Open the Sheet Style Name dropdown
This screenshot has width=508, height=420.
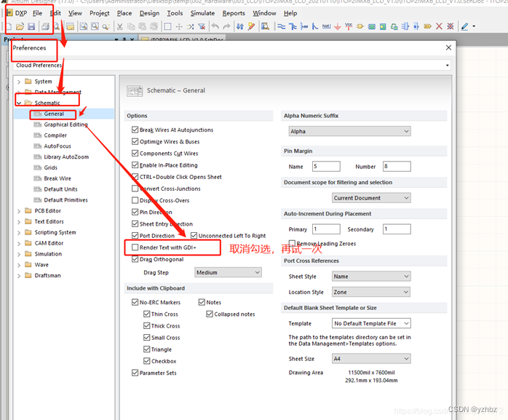pos(371,276)
